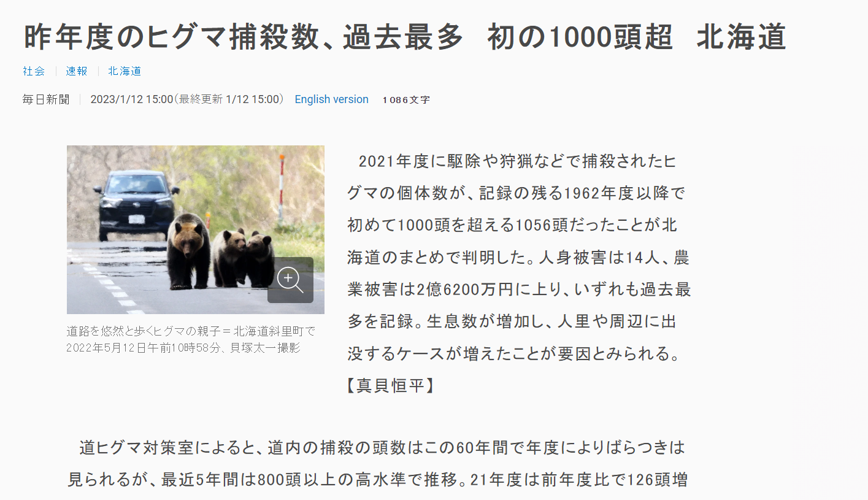Click the paragraph starting with 道ヒグマ対策室によると
The image size is (868, 500).
pyautogui.click(x=380, y=448)
